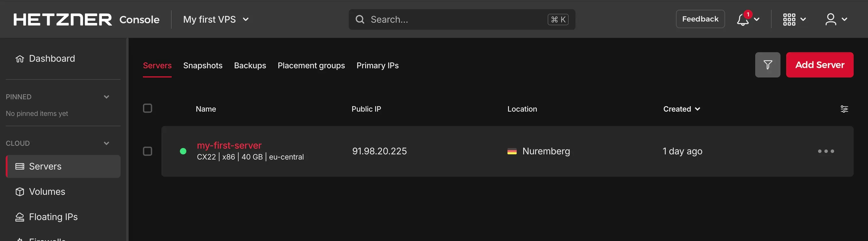The width and height of the screenshot is (868, 241).
Task: Click the Volumes cube icon
Action: [x=20, y=192]
